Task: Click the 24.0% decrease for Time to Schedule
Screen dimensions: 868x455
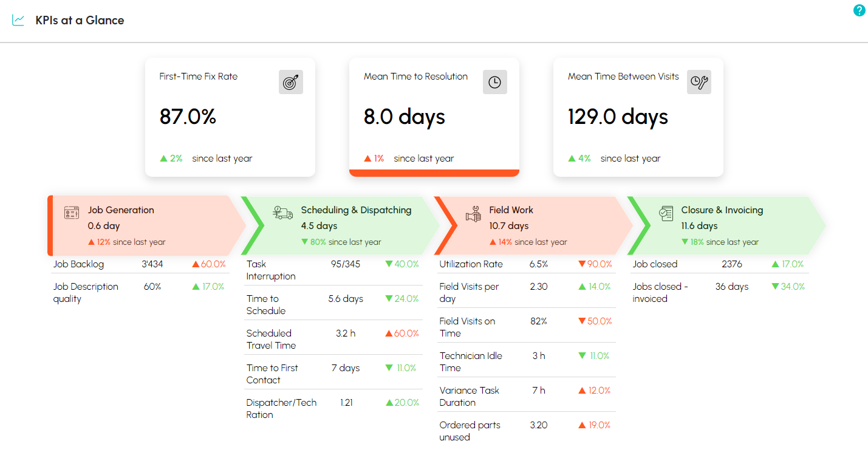Action: (x=402, y=299)
